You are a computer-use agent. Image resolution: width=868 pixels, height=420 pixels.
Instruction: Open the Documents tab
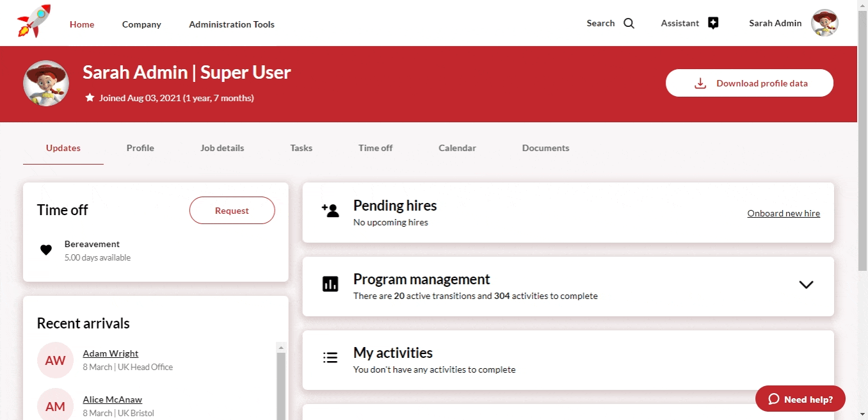click(x=545, y=148)
